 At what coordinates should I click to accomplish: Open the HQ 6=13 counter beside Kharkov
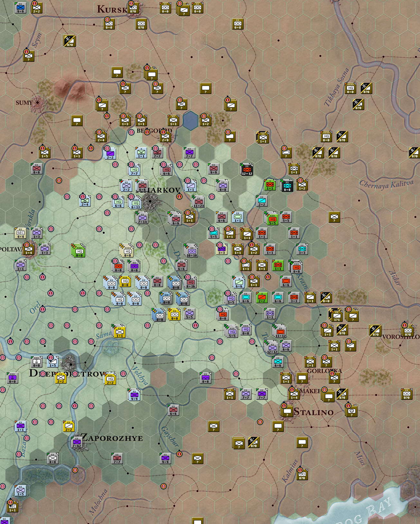click(x=135, y=203)
